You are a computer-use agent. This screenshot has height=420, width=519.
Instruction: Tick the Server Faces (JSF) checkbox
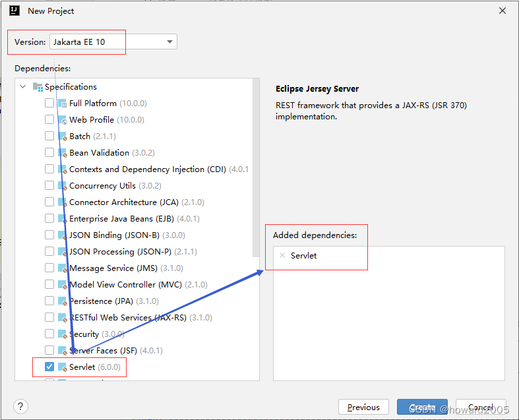pos(49,350)
